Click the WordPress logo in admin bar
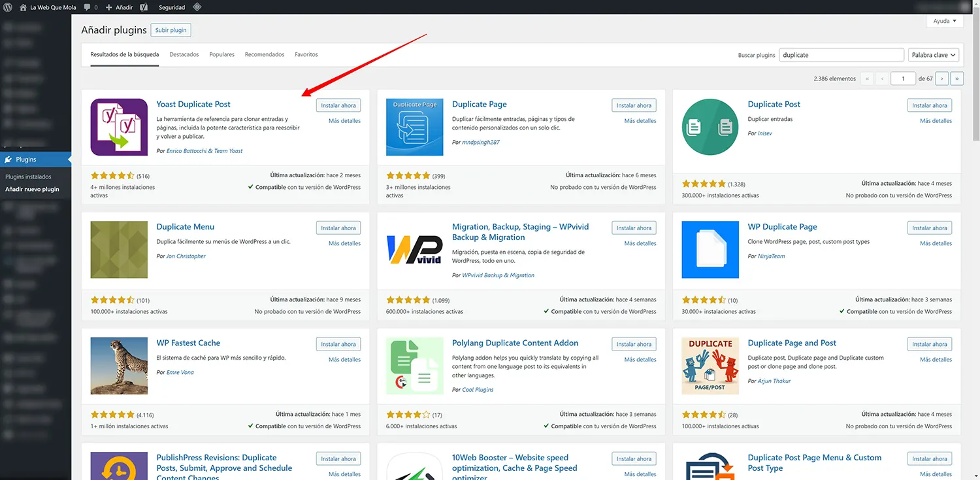Viewport: 980px width, 480px height. [x=8, y=7]
